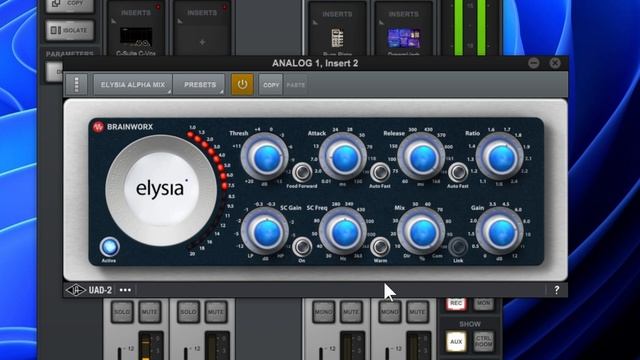Screen dimensions: 640x360
Task: Expand first channel INSERTS menu arrow
Action: (114, 20)
